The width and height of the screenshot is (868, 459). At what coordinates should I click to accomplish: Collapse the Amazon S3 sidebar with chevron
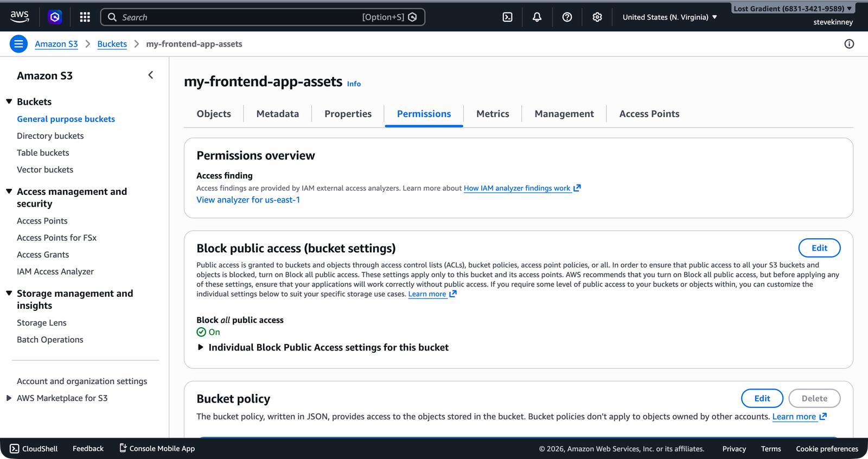151,75
